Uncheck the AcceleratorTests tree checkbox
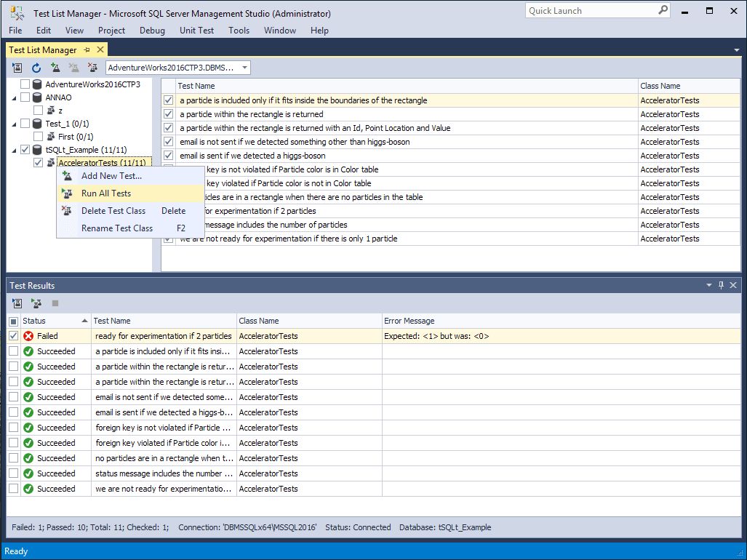Screen dimensions: 747x560 (x=38, y=163)
